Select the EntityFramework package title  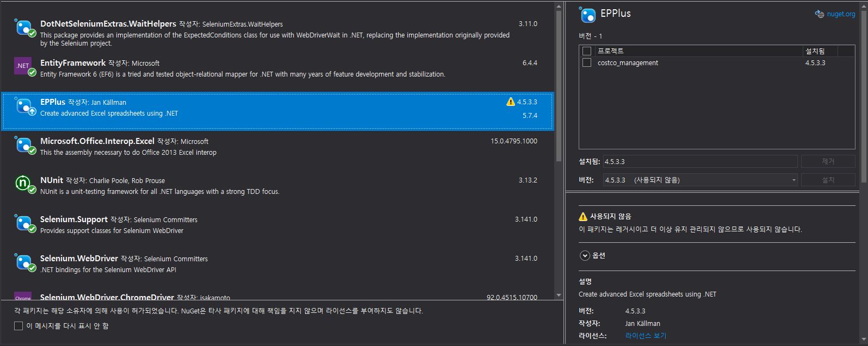pyautogui.click(x=73, y=63)
